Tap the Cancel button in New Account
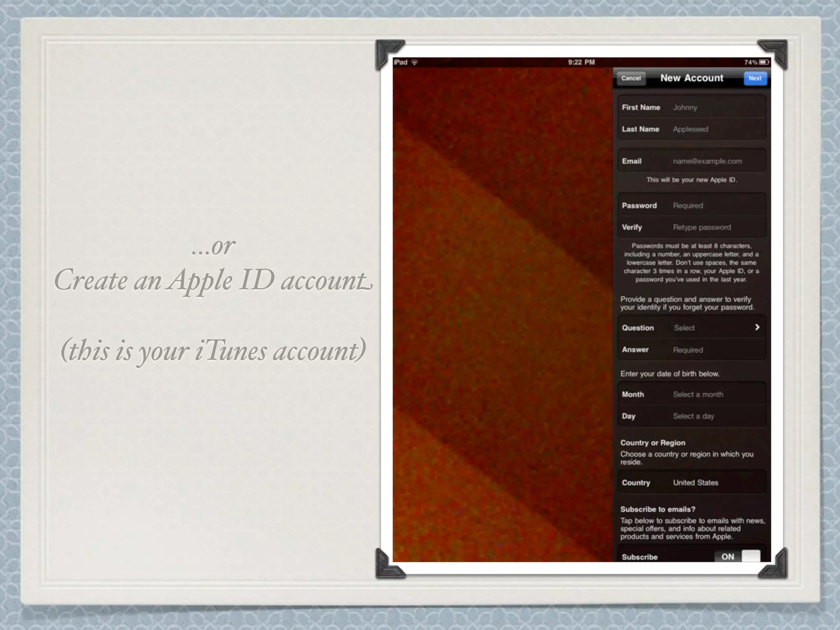This screenshot has height=630, width=840. (x=631, y=78)
